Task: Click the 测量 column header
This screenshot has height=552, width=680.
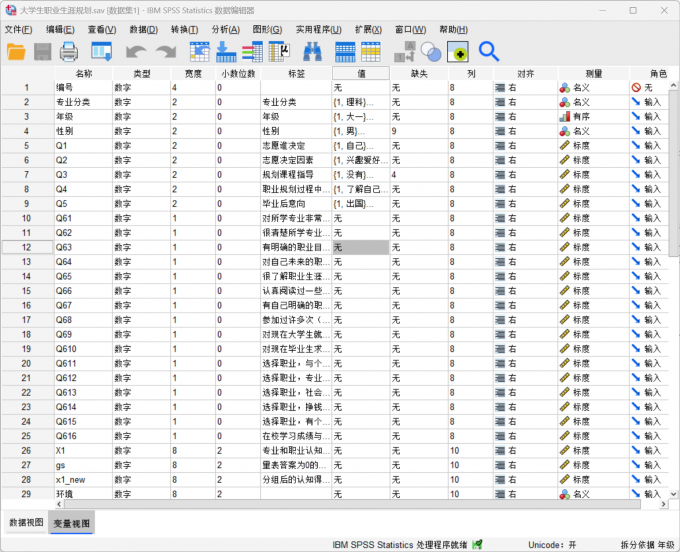Action: 594,74
